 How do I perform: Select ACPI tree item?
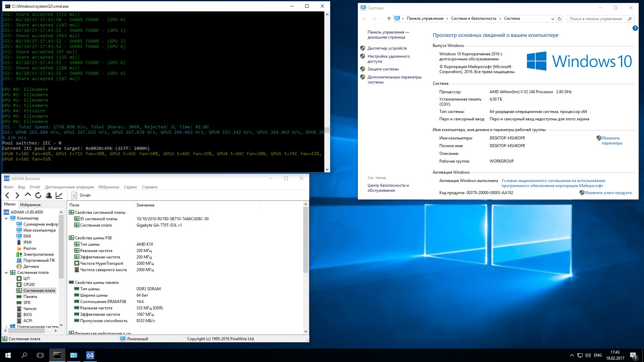[x=24, y=321]
